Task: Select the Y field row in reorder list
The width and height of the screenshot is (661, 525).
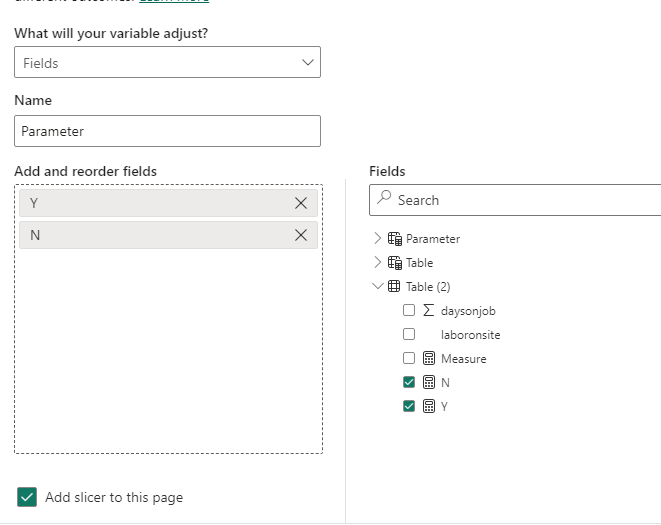Action: coord(168,203)
